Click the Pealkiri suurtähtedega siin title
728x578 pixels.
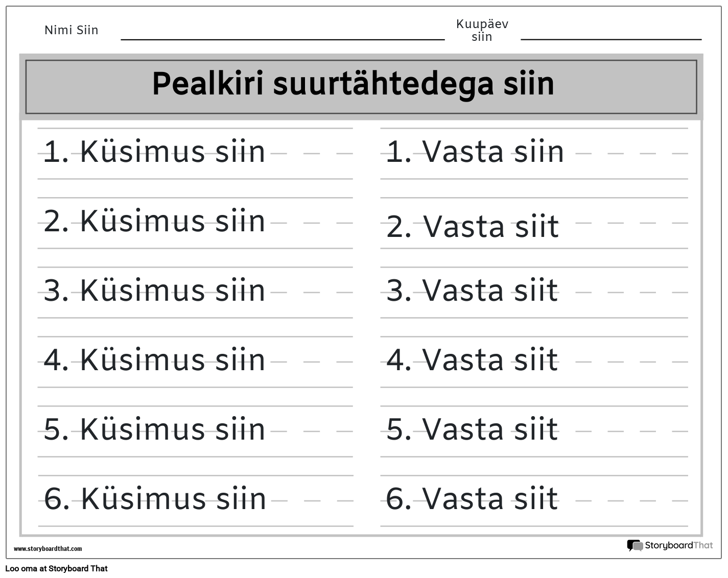pyautogui.click(x=353, y=84)
